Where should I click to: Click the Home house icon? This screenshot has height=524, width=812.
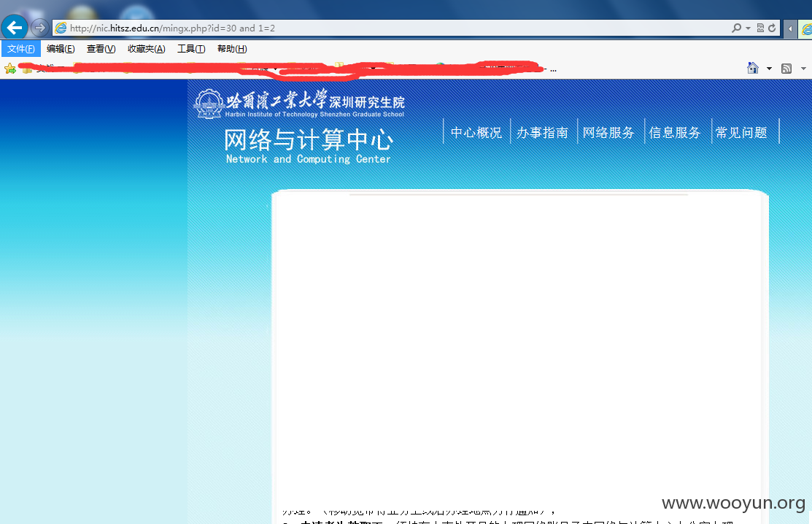coord(753,68)
